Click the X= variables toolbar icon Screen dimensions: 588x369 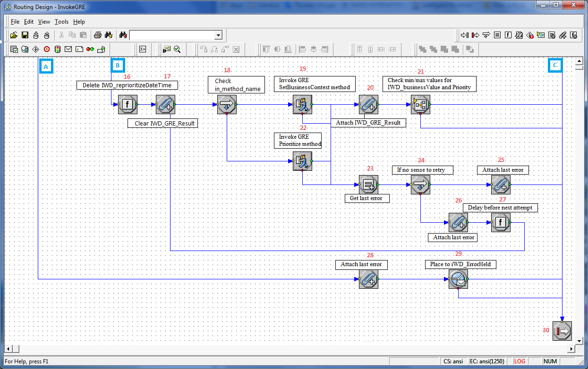pyautogui.click(x=143, y=49)
